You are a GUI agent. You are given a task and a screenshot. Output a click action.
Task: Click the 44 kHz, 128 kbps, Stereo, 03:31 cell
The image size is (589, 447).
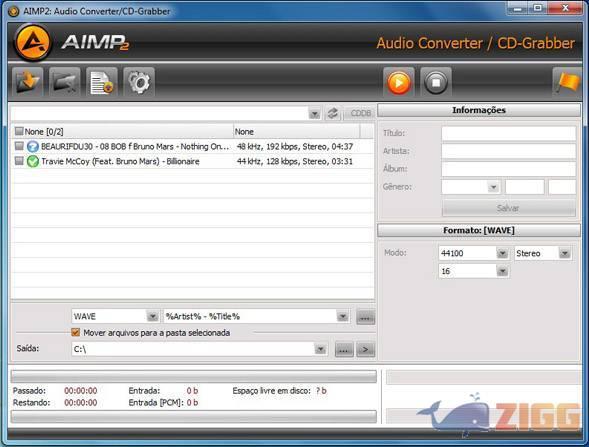click(x=295, y=162)
